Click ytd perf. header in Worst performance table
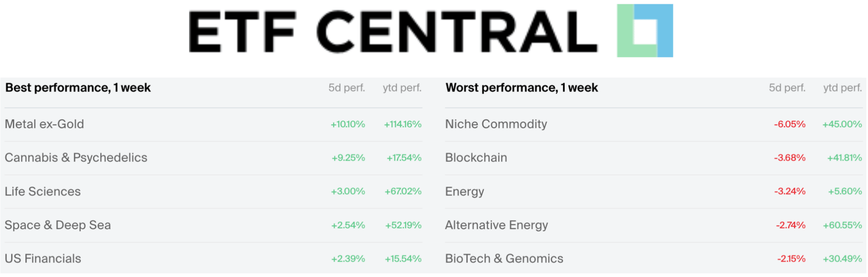 842,88
